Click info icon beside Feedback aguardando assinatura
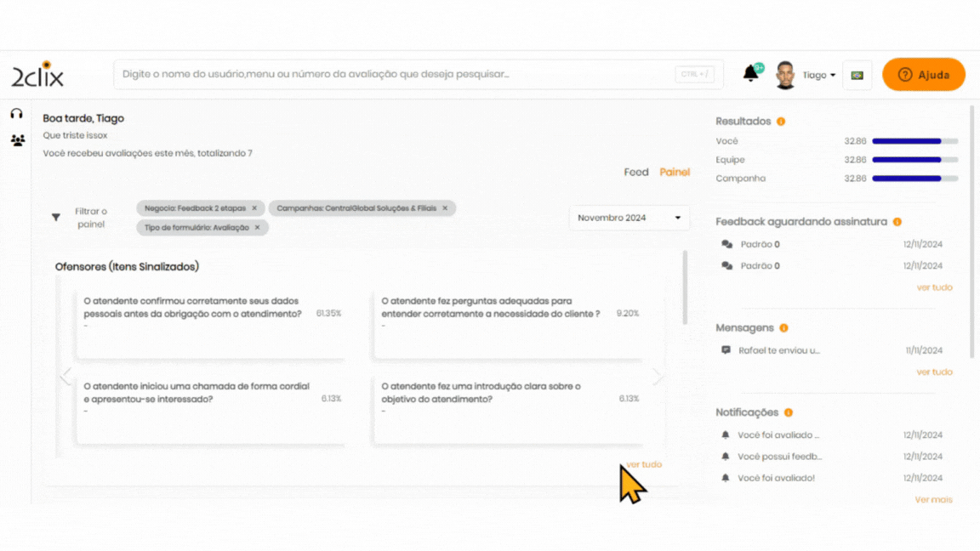Screen dimensions: 980x551 point(897,222)
